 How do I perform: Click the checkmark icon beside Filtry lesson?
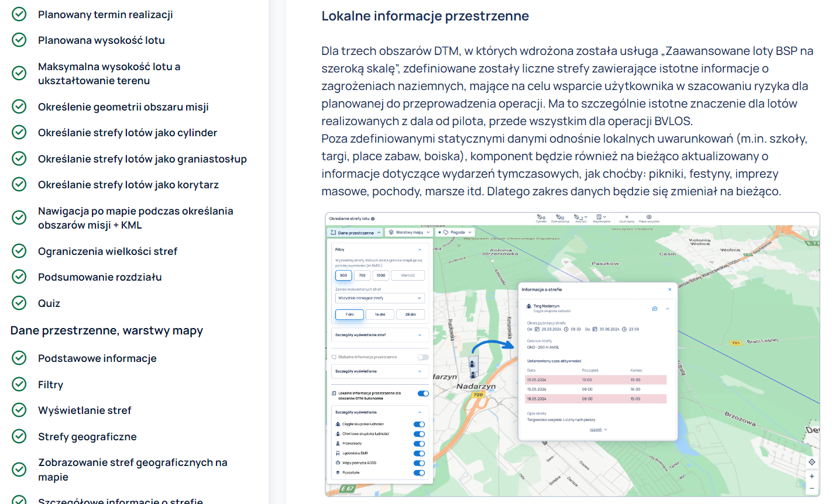point(19,384)
